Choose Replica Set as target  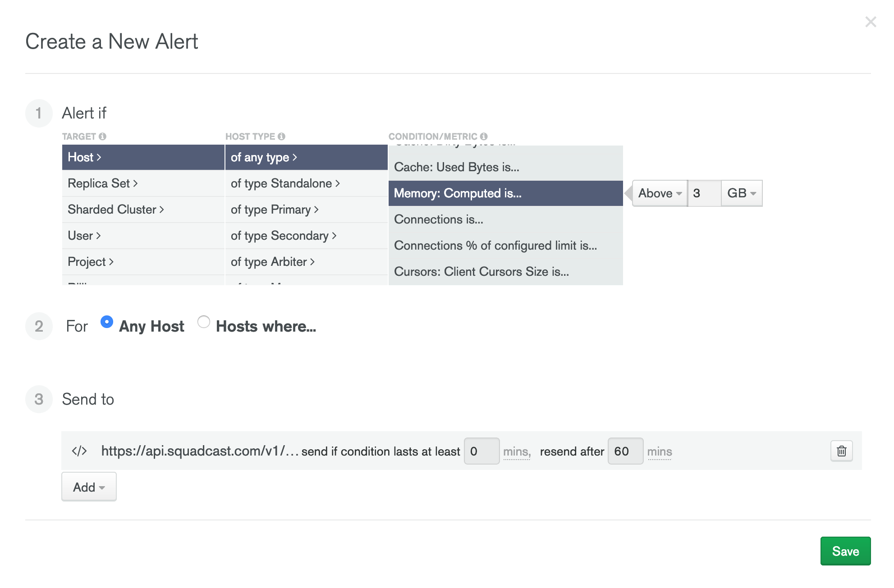[102, 183]
